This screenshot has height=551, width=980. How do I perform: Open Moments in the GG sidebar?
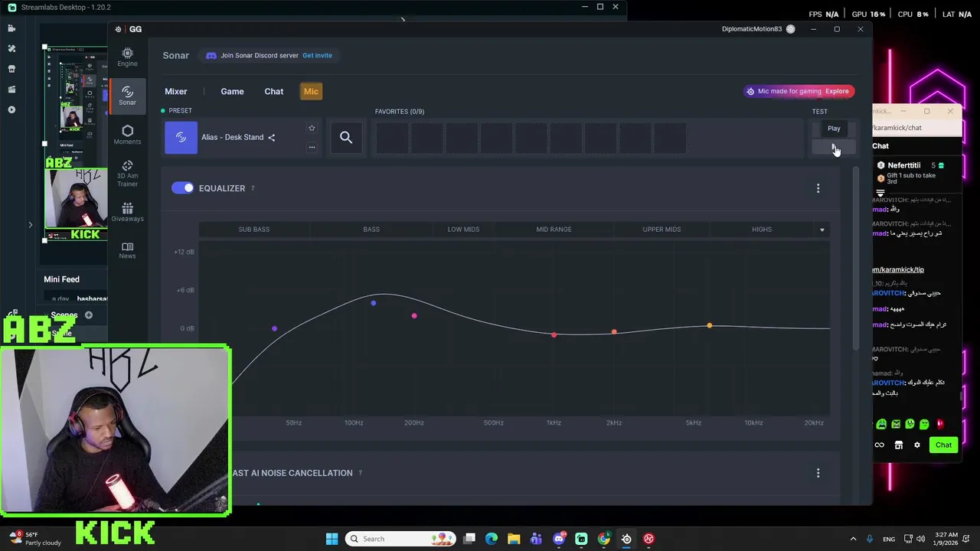tap(127, 135)
